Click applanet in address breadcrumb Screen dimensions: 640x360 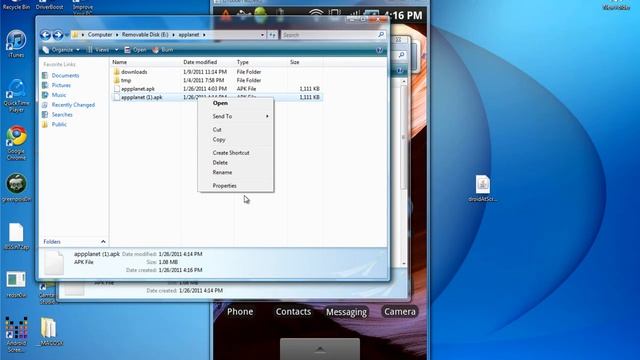pos(189,35)
